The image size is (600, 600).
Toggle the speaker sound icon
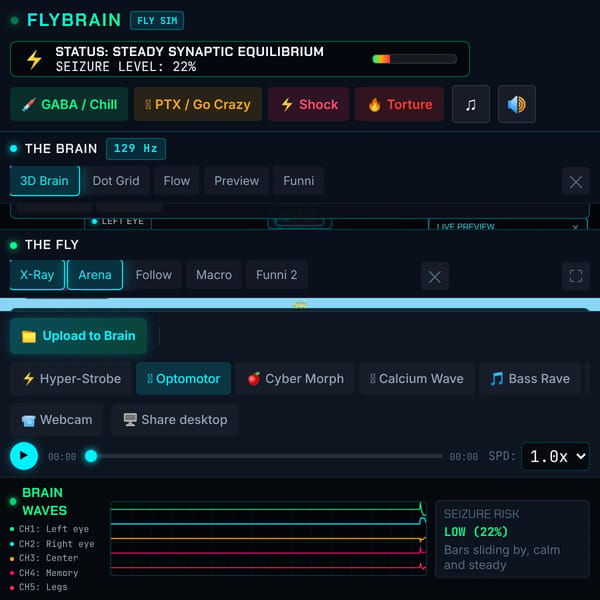coord(517,104)
